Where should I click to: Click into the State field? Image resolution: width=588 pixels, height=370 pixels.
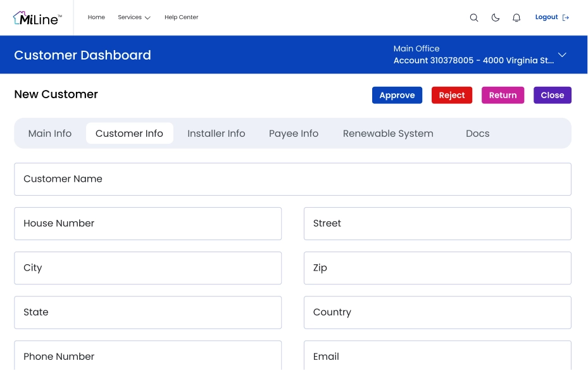tap(147, 312)
